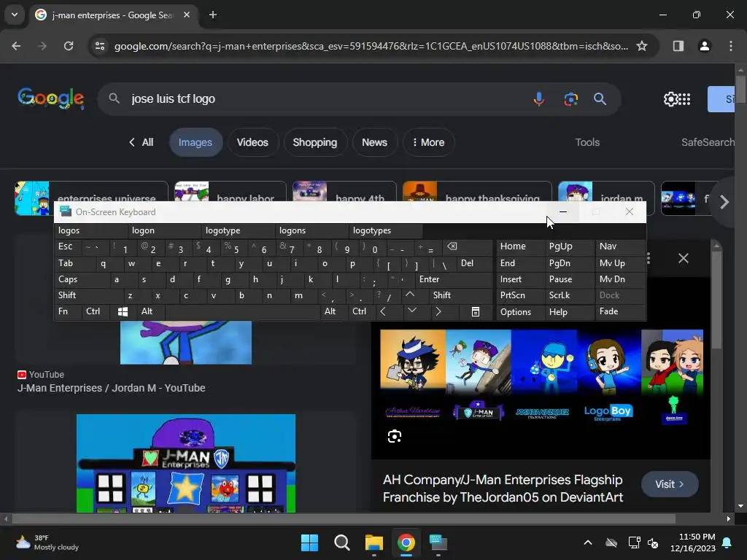Open File Explorer from taskbar
The width and height of the screenshot is (747, 560).
374,542
